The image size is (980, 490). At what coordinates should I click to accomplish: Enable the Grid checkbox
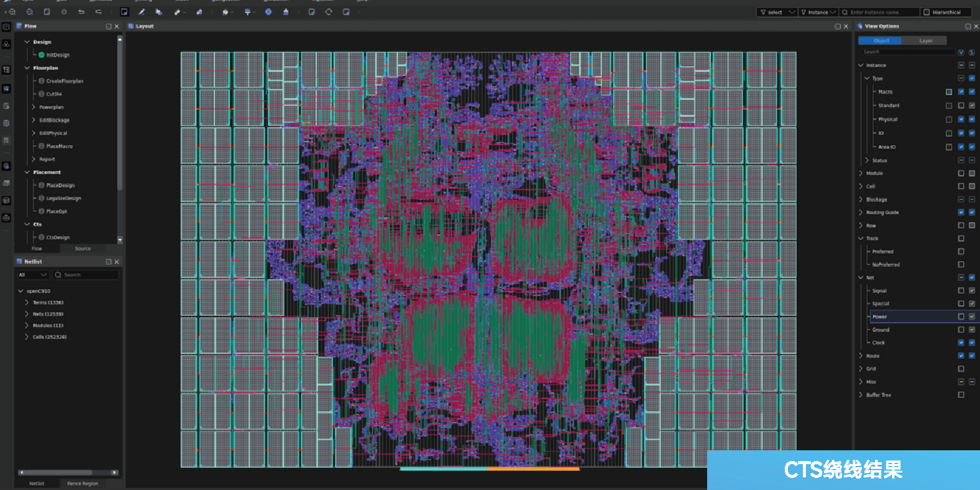tap(961, 369)
